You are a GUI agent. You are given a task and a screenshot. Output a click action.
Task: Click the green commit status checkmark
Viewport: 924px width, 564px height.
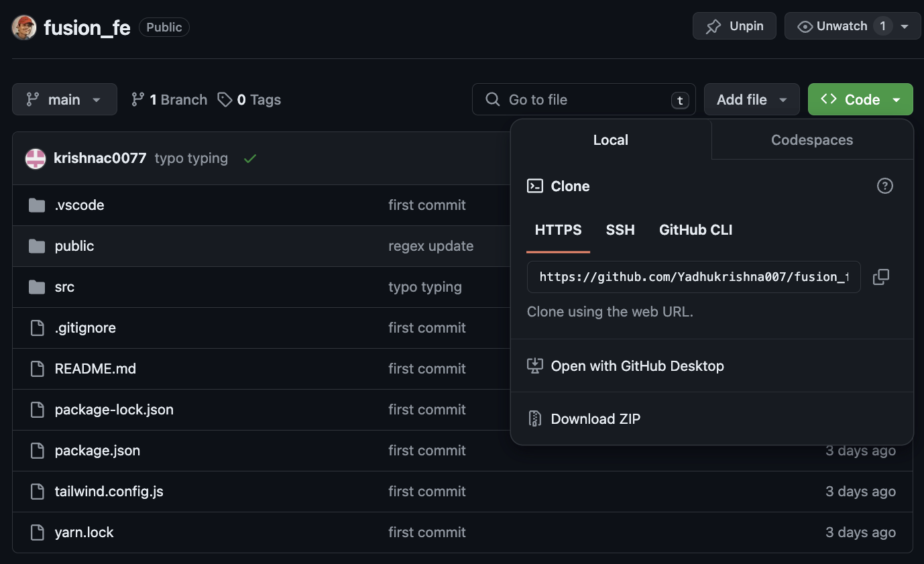pos(250,159)
